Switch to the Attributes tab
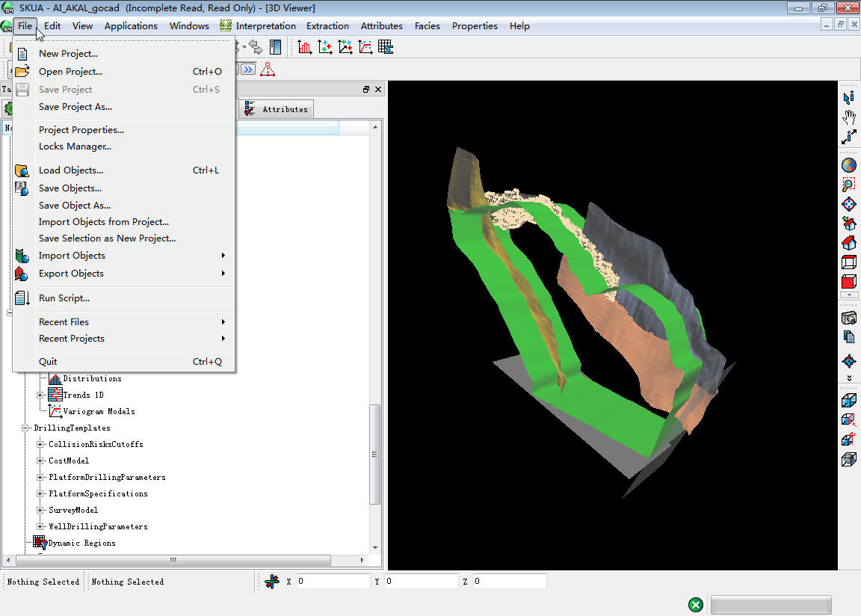Viewport: 861px width, 616px height. pyautogui.click(x=277, y=109)
